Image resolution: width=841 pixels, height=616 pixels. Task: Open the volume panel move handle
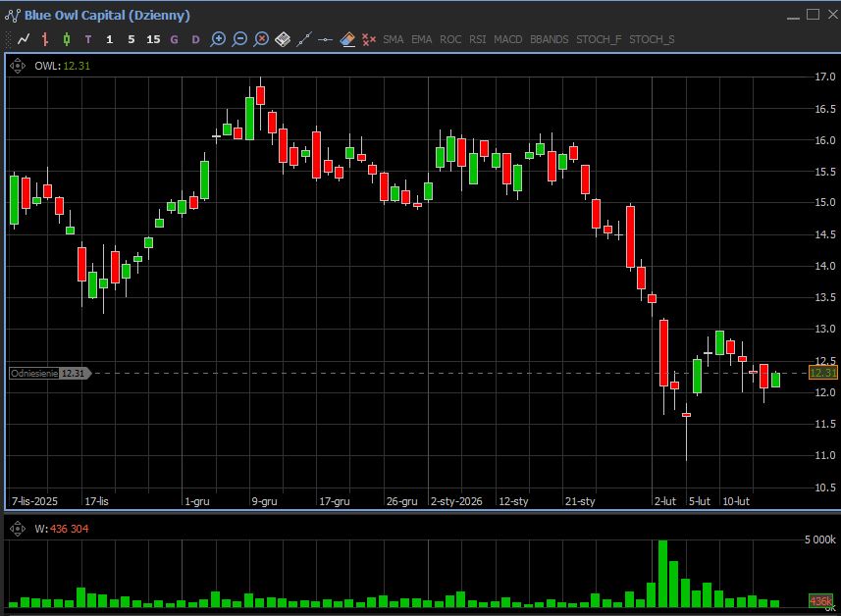(x=18, y=529)
